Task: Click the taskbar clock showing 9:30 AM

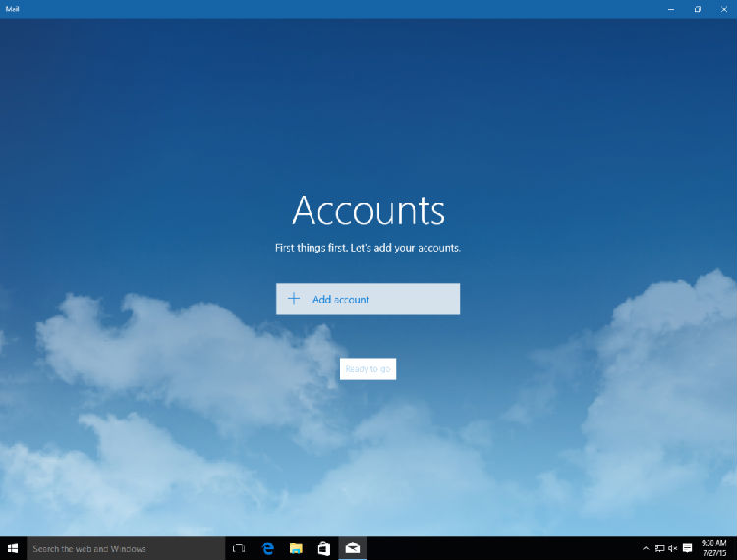Action: tap(713, 543)
